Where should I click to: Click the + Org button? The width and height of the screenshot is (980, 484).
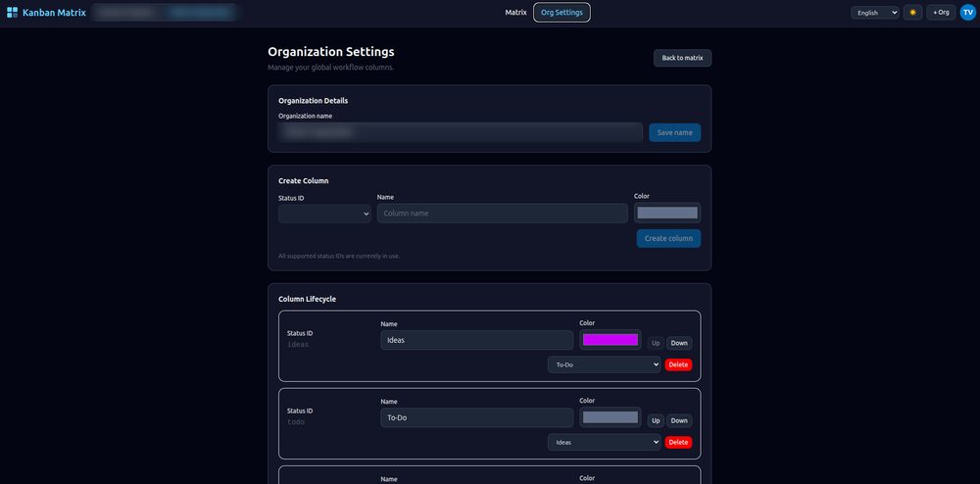[941, 13]
